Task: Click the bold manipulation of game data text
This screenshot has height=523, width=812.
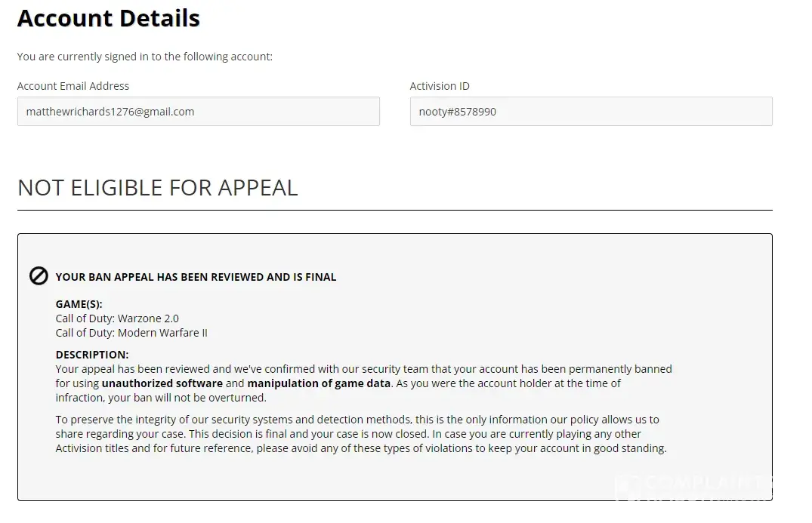Action: (319, 383)
